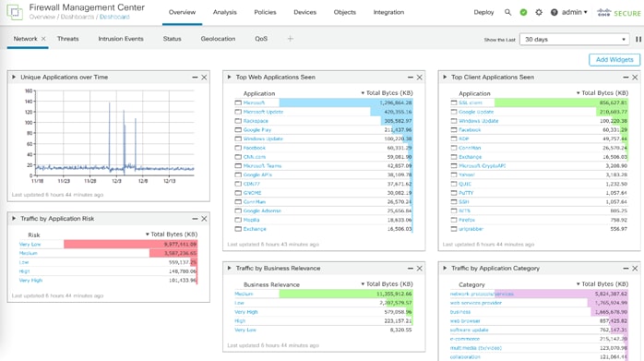Screen dimensions: 644x361
Task: Expand Traffic by Business Relevance widget options triangle
Action: (229, 268)
